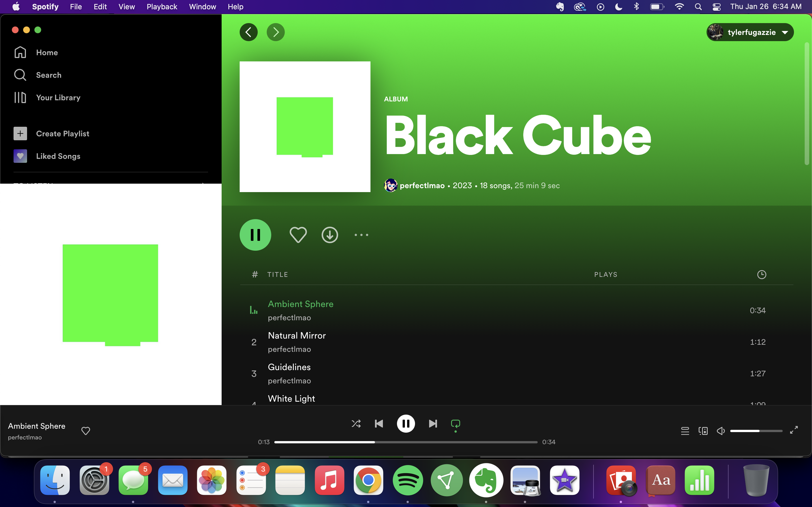Click the Create Playlist plus icon
Image resolution: width=812 pixels, height=507 pixels.
coord(20,134)
